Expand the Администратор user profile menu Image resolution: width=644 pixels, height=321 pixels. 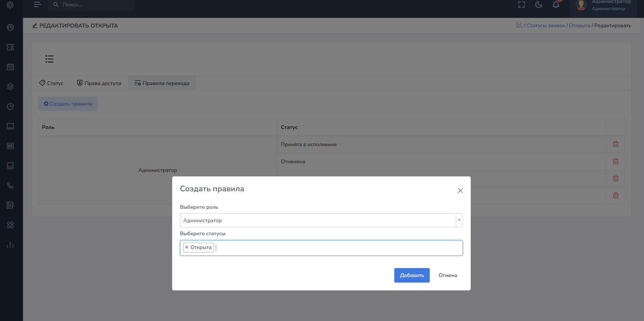coord(603,5)
